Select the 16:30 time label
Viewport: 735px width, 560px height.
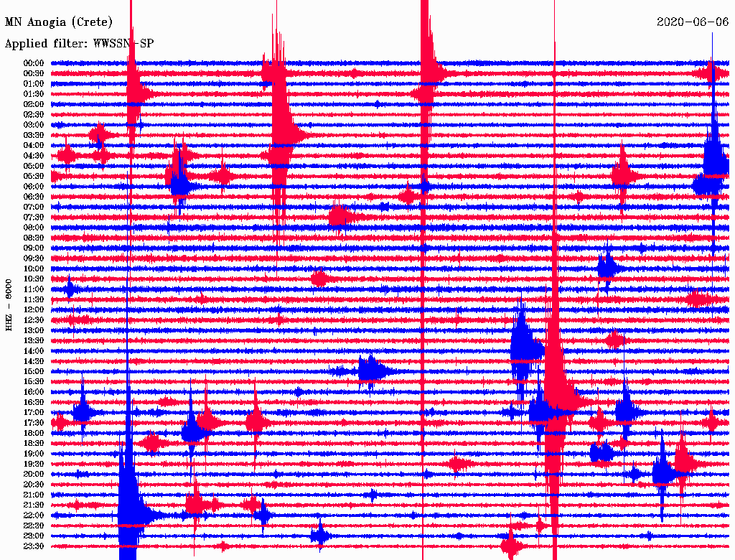pos(34,403)
